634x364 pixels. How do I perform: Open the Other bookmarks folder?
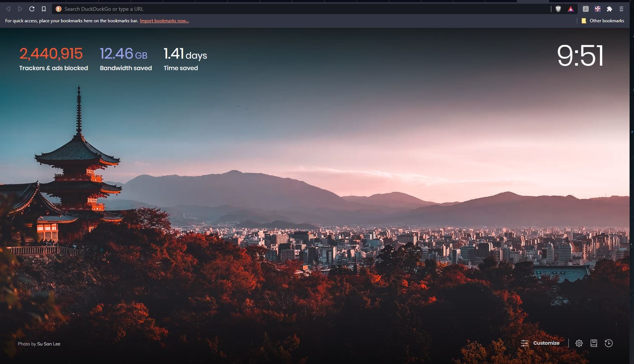pos(603,21)
